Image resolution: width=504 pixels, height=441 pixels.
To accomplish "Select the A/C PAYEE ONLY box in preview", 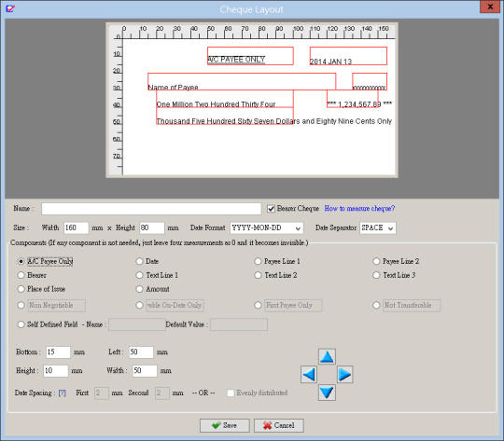I will (x=250, y=56).
